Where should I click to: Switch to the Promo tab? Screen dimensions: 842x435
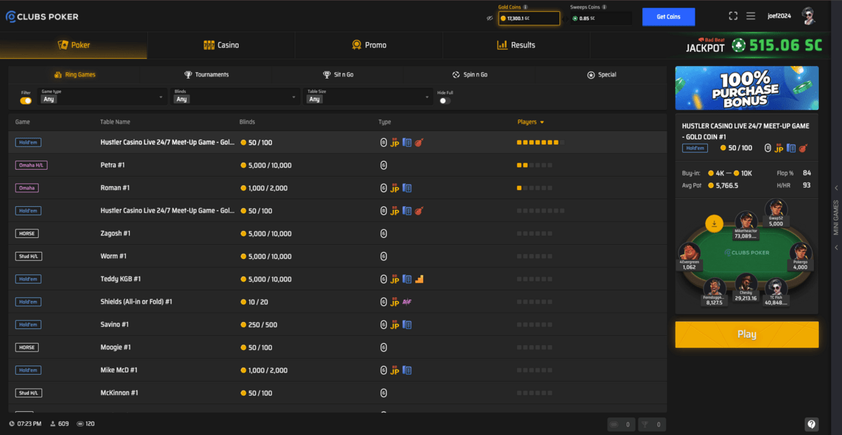click(368, 45)
